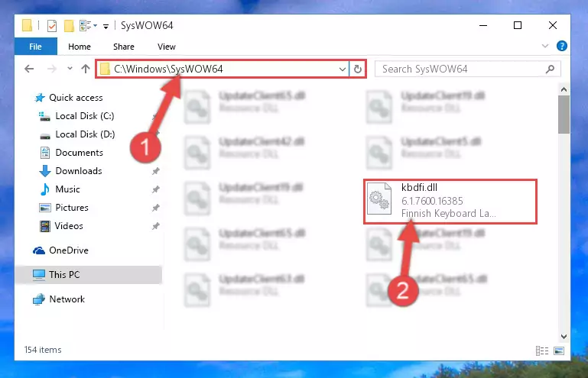Maximize the SysWOW64 window
This screenshot has height=378, width=588.
[518, 25]
